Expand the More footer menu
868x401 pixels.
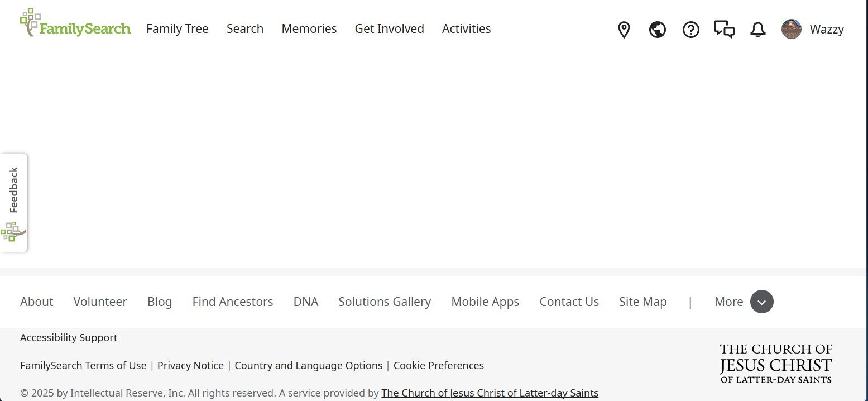pos(761,302)
